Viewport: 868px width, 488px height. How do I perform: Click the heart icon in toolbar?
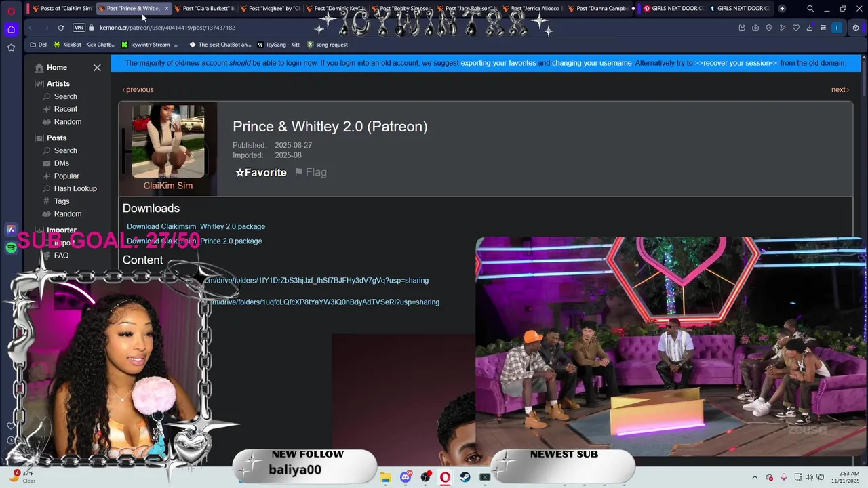(796, 28)
